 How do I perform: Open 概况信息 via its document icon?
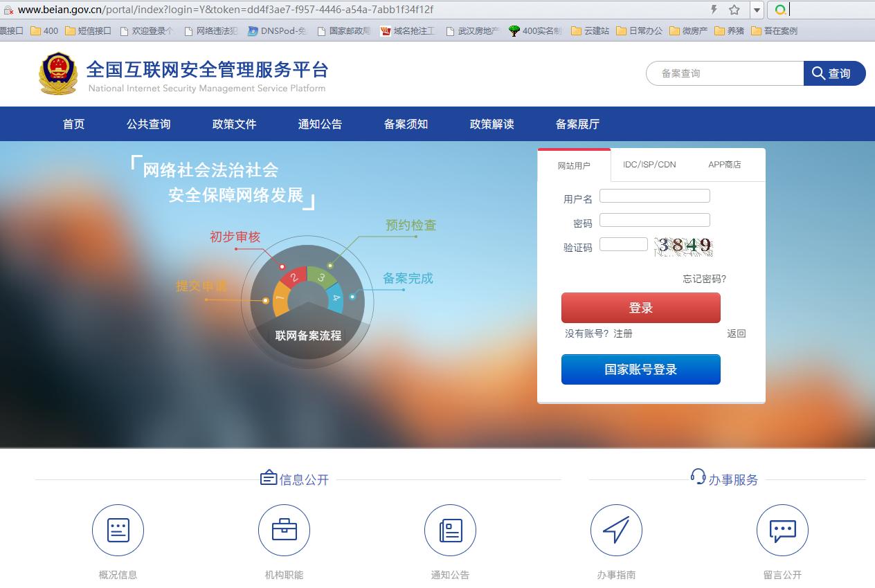point(118,530)
